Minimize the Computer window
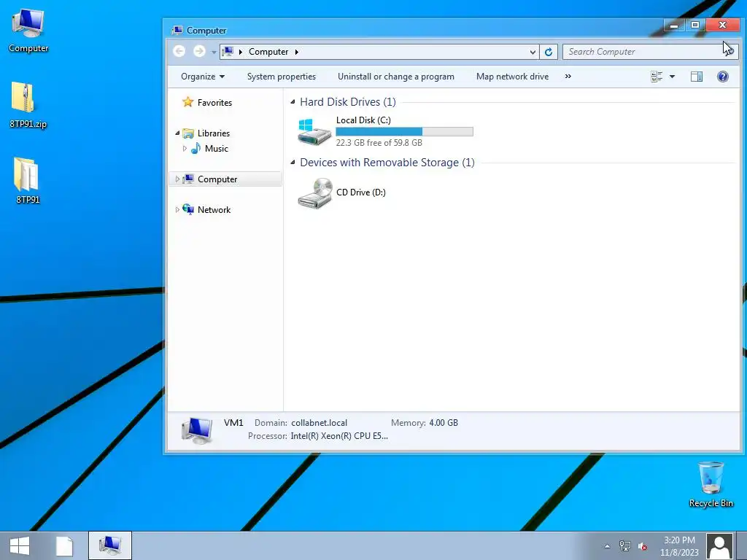Image resolution: width=747 pixels, height=560 pixels. tap(673, 25)
